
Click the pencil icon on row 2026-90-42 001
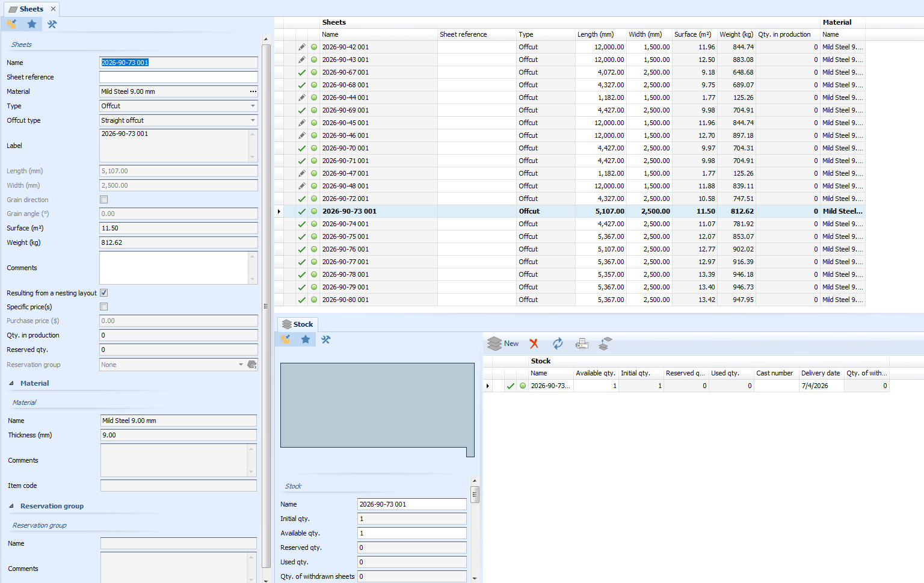click(x=302, y=47)
